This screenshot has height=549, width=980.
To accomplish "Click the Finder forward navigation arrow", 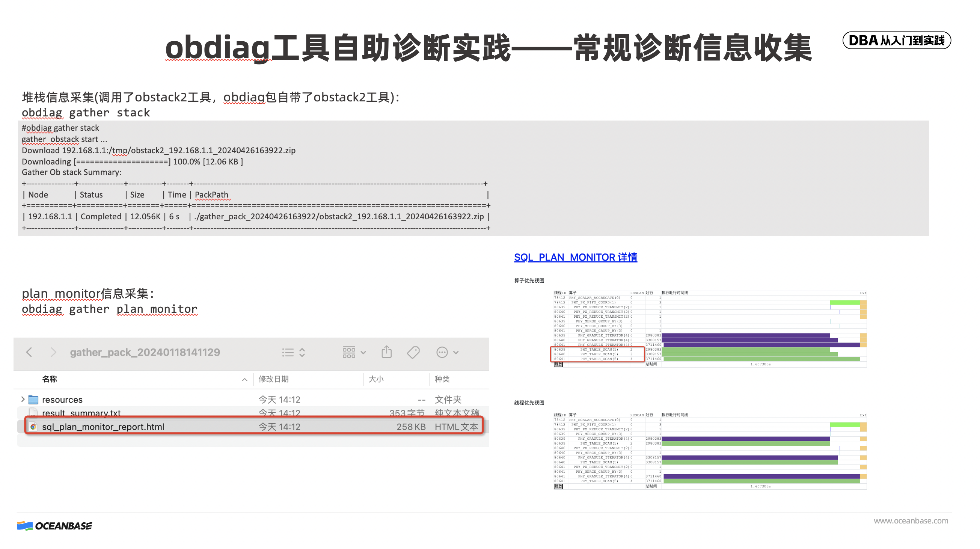I will coord(53,352).
